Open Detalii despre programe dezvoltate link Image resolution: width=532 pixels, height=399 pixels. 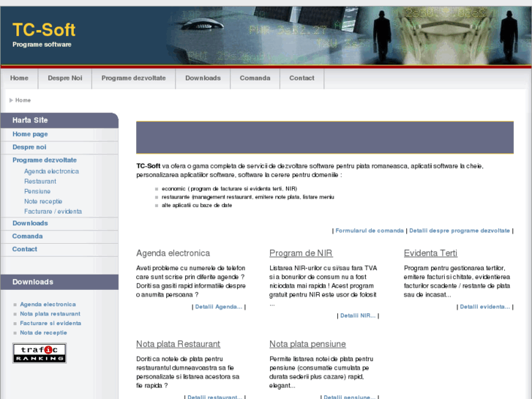tap(460, 231)
